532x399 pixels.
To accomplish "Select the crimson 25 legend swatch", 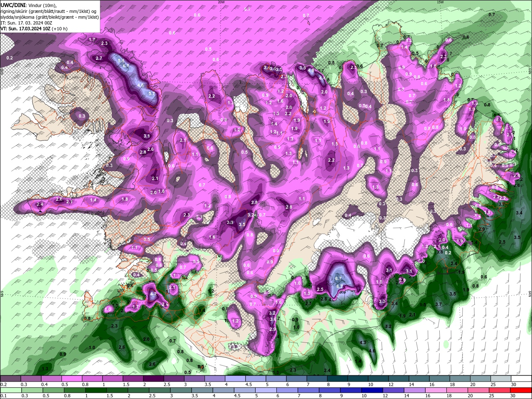I will coord(499,390).
